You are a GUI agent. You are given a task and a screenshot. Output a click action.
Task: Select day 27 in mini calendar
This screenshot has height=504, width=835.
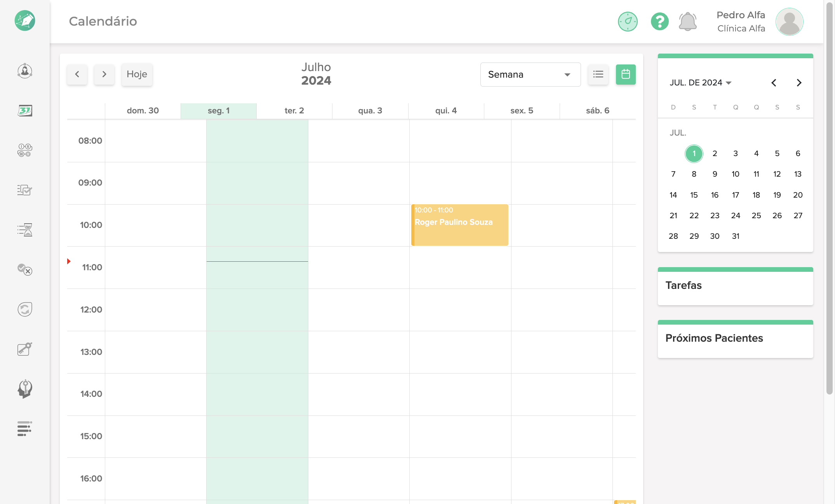tap(798, 216)
